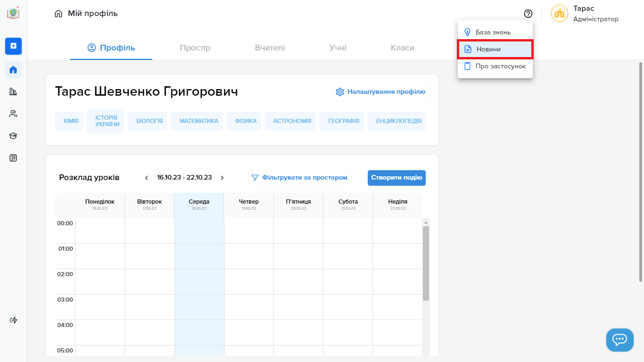The image size is (644, 362).
Task: Open the Вчителі tab
Action: coord(270,48)
